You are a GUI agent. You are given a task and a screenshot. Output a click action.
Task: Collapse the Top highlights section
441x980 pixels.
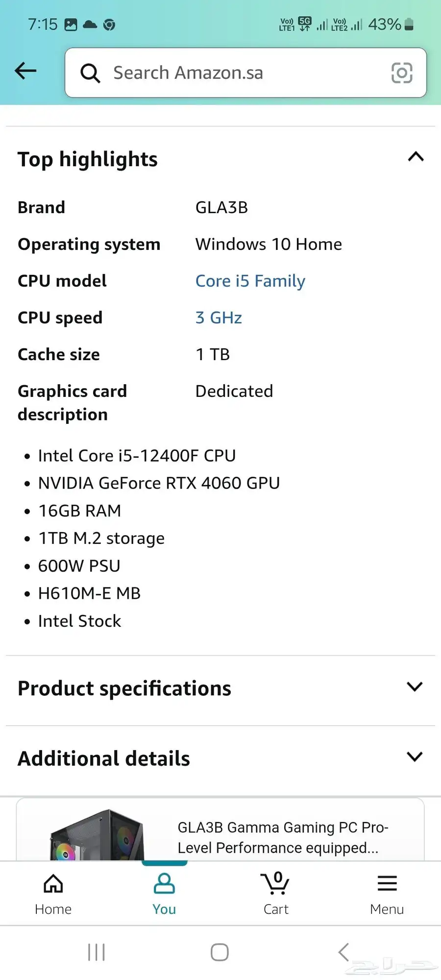tap(416, 157)
